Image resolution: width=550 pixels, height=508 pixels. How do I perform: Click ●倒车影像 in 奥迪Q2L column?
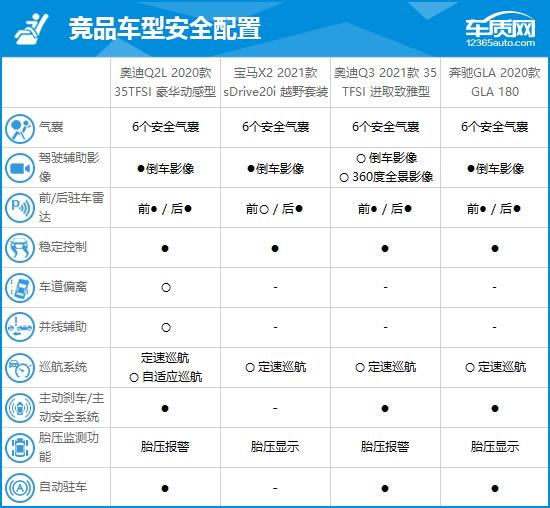(166, 169)
